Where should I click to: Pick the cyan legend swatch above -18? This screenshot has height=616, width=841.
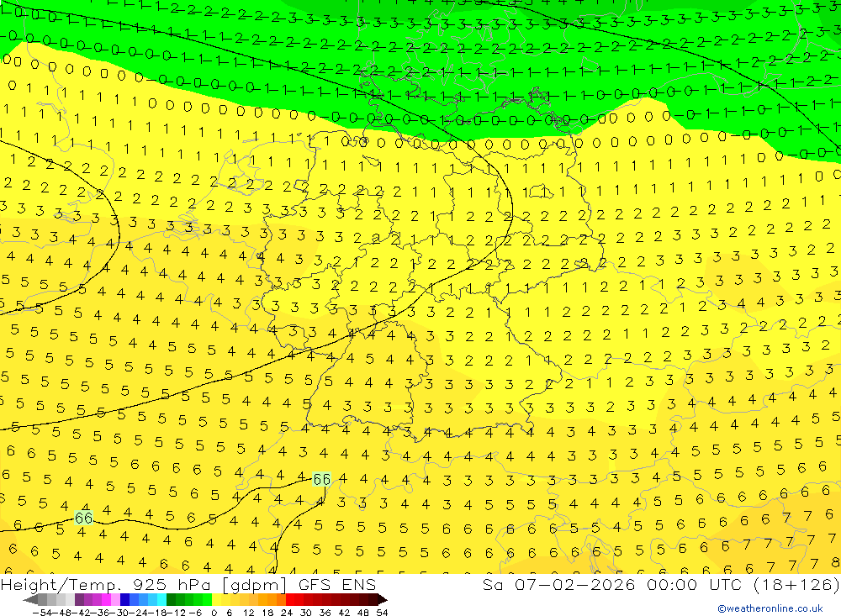click(x=161, y=600)
